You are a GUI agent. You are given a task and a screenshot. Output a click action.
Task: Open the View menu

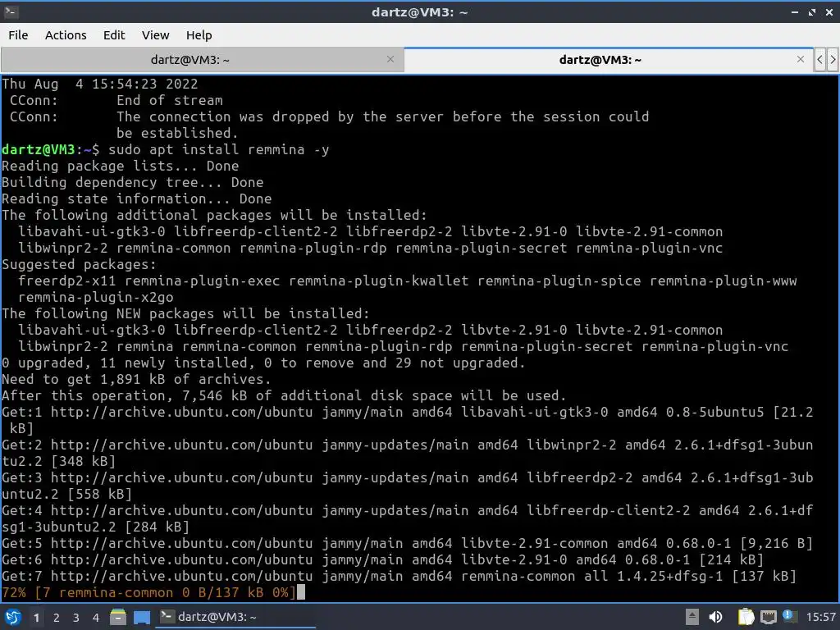click(155, 34)
